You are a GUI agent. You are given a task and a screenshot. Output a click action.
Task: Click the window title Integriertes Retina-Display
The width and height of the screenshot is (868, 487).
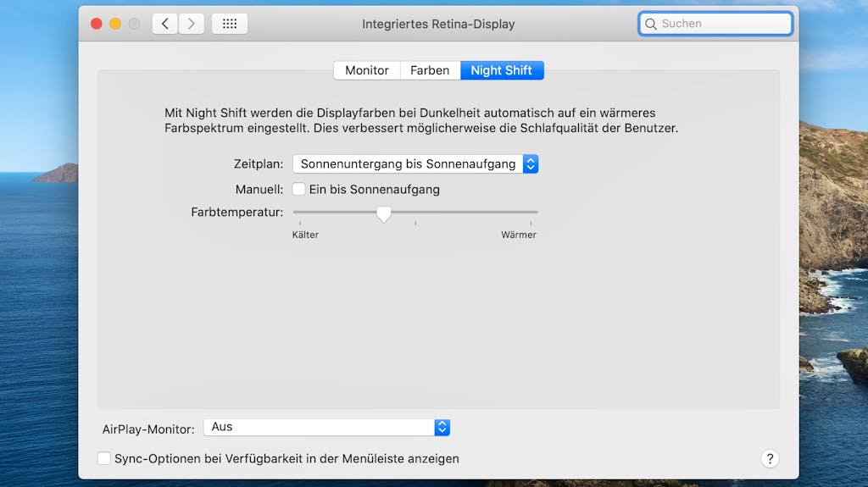click(x=438, y=24)
